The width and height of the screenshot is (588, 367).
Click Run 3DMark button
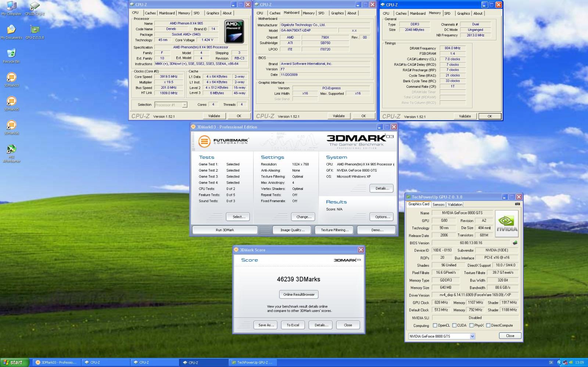225,230
